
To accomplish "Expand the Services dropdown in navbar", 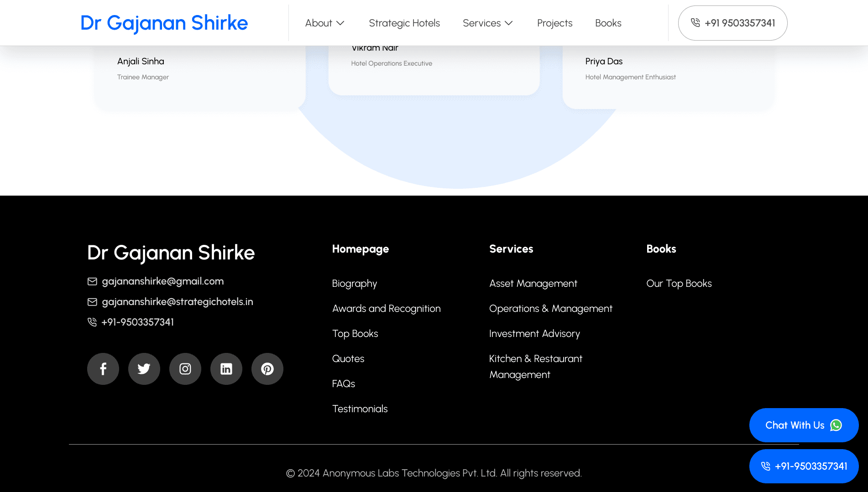I will click(x=487, y=23).
